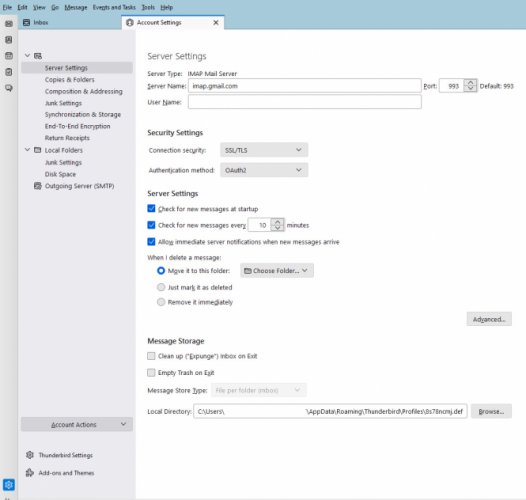The image size is (526, 500).
Task: Click the mail account icon in tree
Action: (38, 56)
